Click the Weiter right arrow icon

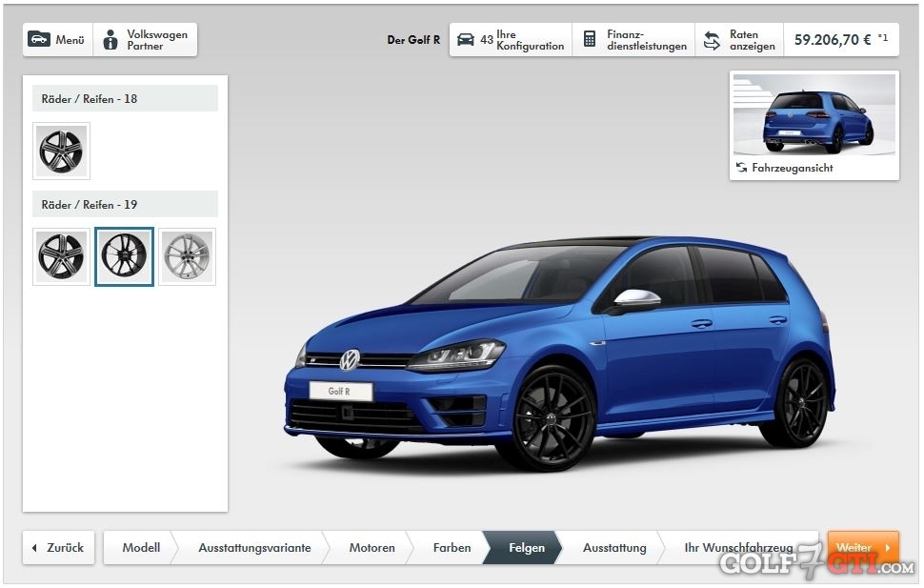(x=888, y=548)
